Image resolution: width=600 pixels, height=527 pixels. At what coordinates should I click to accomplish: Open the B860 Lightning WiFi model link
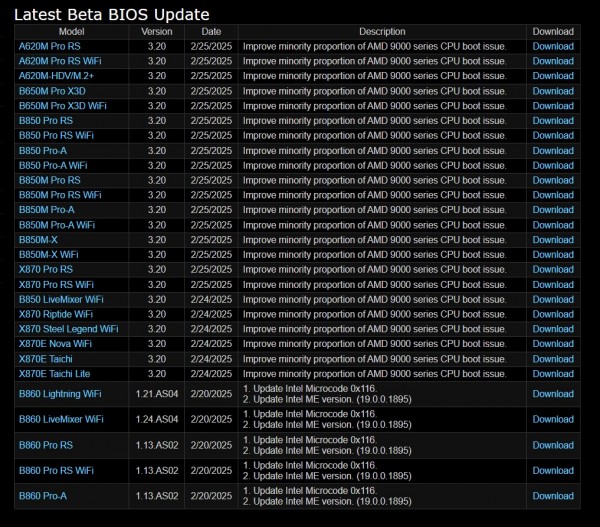[60, 394]
